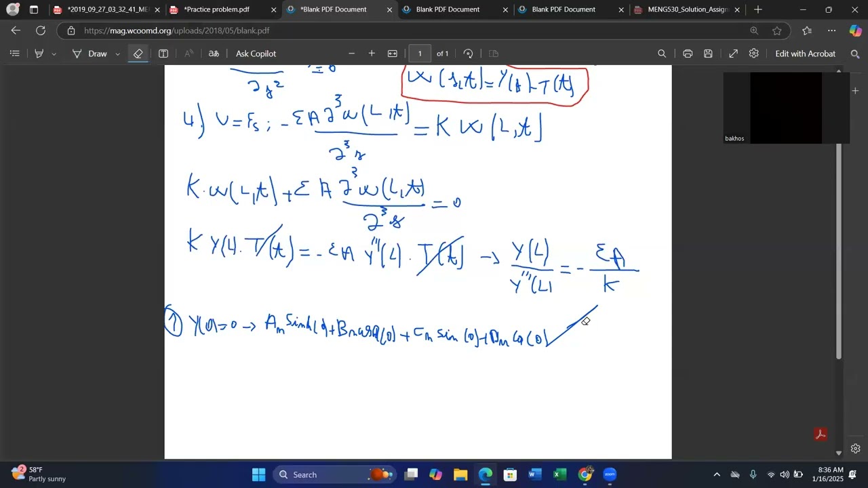The height and width of the screenshot is (488, 868).
Task: Close the Practice problem.pdf tab
Action: (x=273, y=9)
